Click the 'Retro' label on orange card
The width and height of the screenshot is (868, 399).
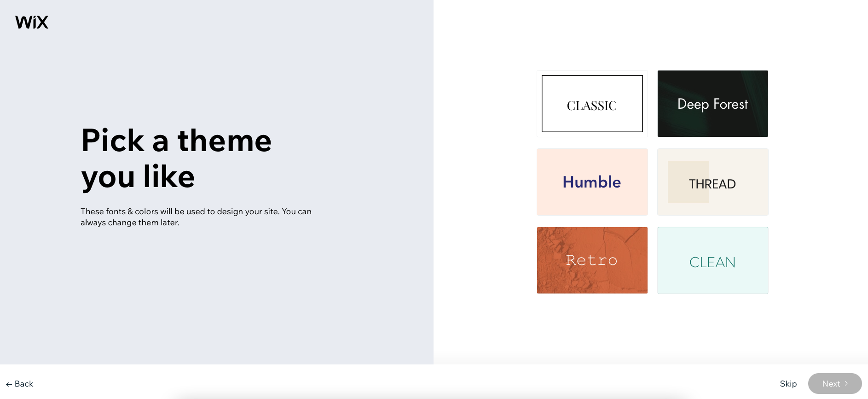tap(591, 260)
